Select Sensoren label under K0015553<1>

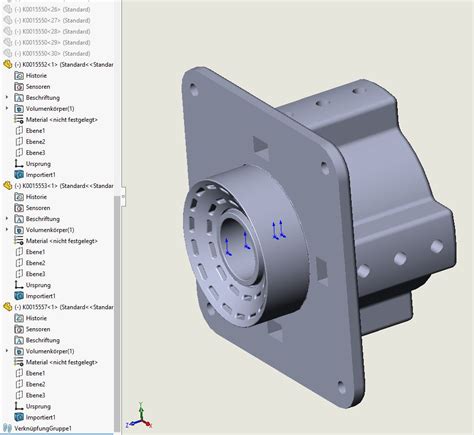[38, 208]
